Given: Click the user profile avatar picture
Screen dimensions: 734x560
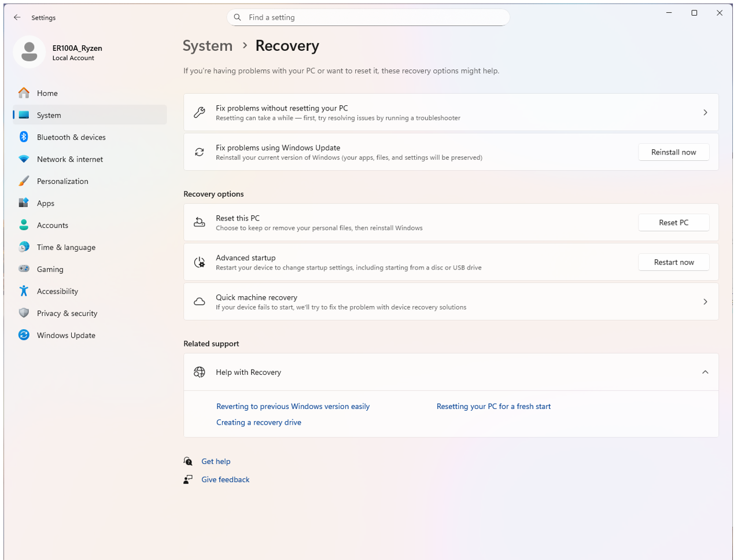Looking at the screenshot, I should pyautogui.click(x=29, y=52).
